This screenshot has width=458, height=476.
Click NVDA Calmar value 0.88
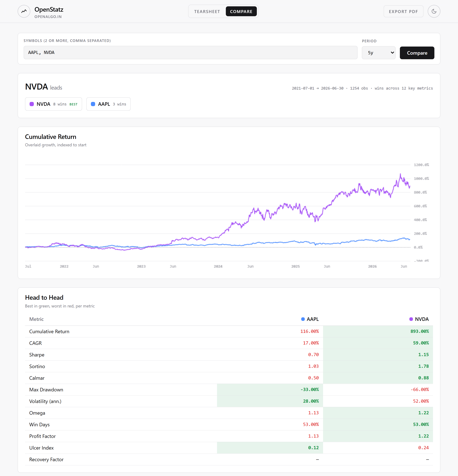[x=423, y=378]
